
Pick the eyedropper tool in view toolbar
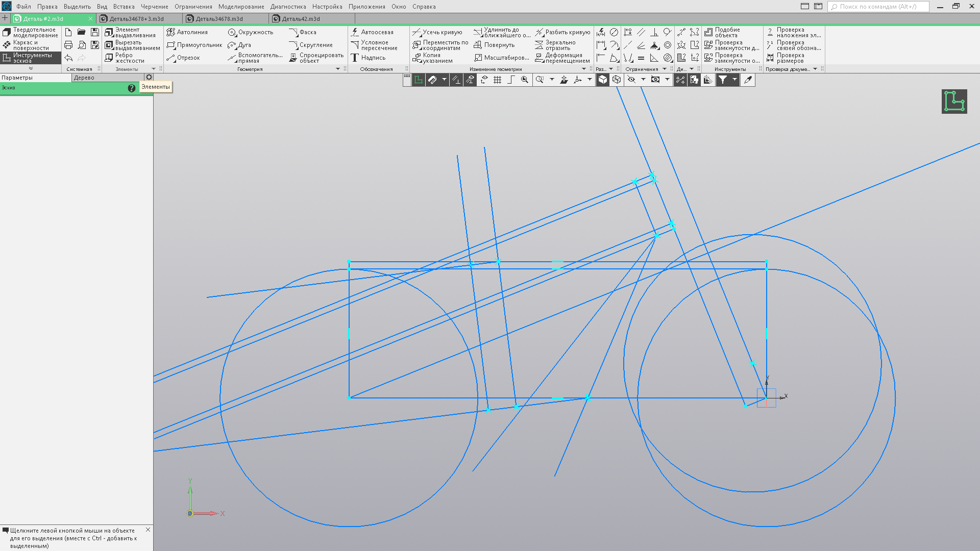pyautogui.click(x=748, y=80)
